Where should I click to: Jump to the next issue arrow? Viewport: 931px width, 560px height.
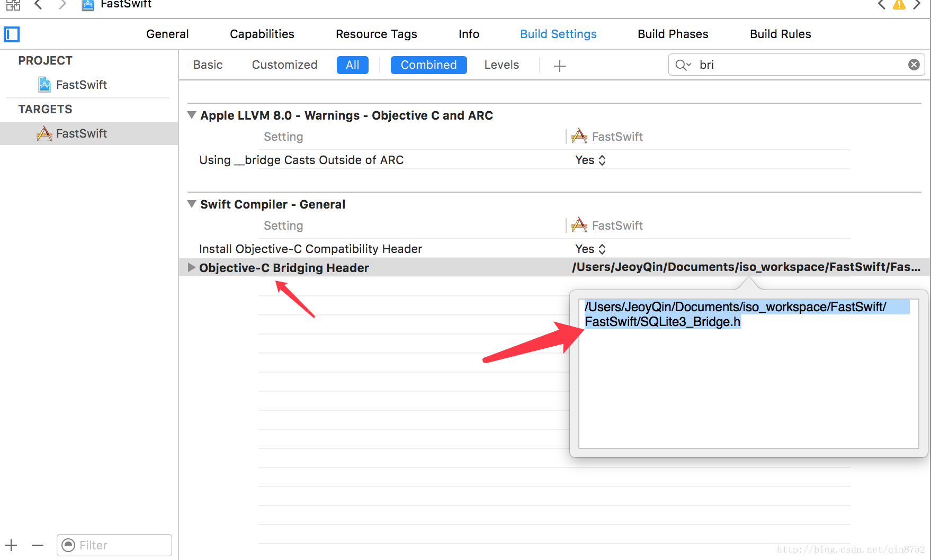click(917, 5)
